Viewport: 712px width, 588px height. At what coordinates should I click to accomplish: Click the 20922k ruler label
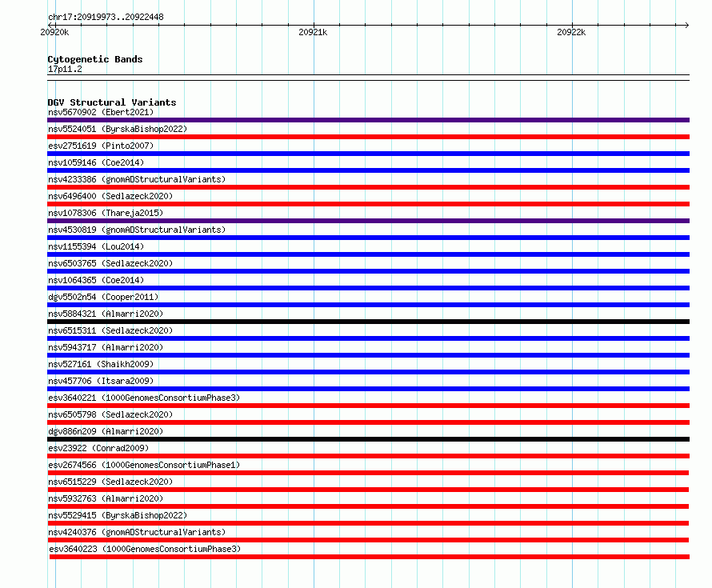pyautogui.click(x=571, y=32)
